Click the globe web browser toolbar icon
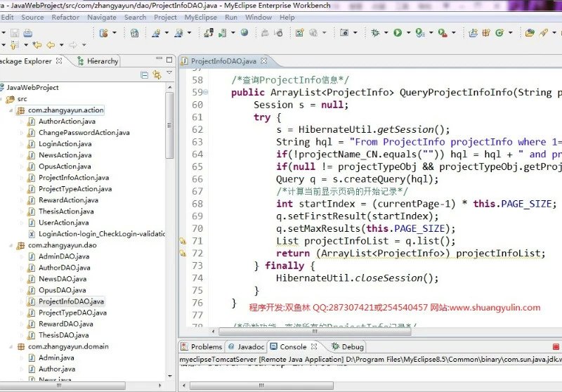This screenshot has height=392, width=562. coord(244,32)
